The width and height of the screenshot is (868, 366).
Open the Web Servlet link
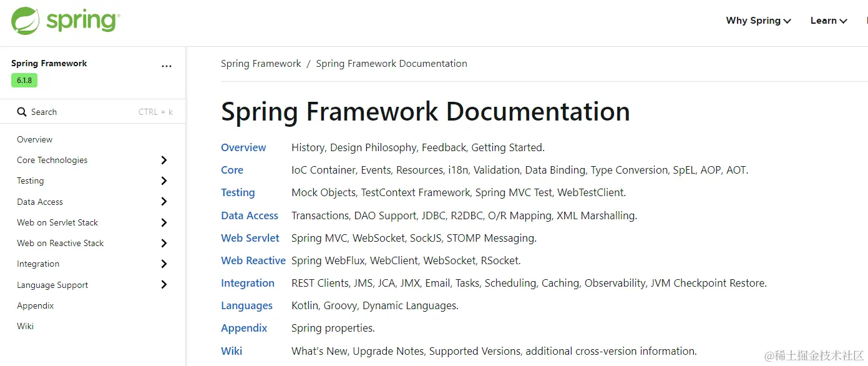coord(250,238)
